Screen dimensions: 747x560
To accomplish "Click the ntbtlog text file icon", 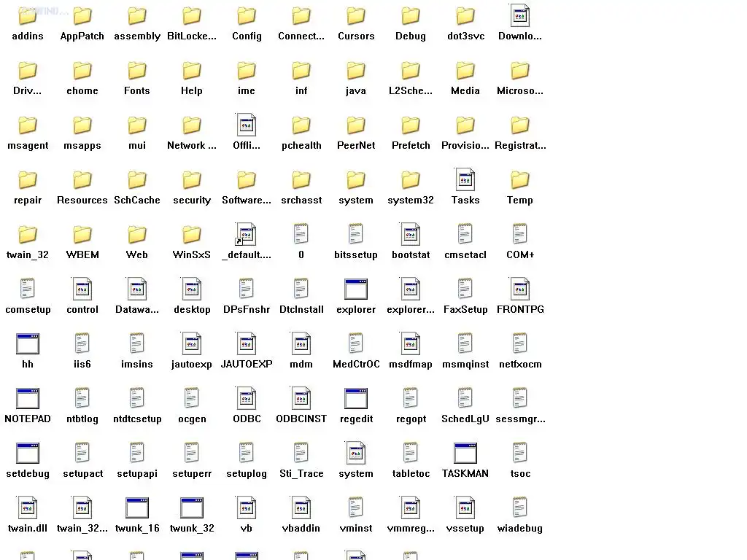I will (x=82, y=397).
